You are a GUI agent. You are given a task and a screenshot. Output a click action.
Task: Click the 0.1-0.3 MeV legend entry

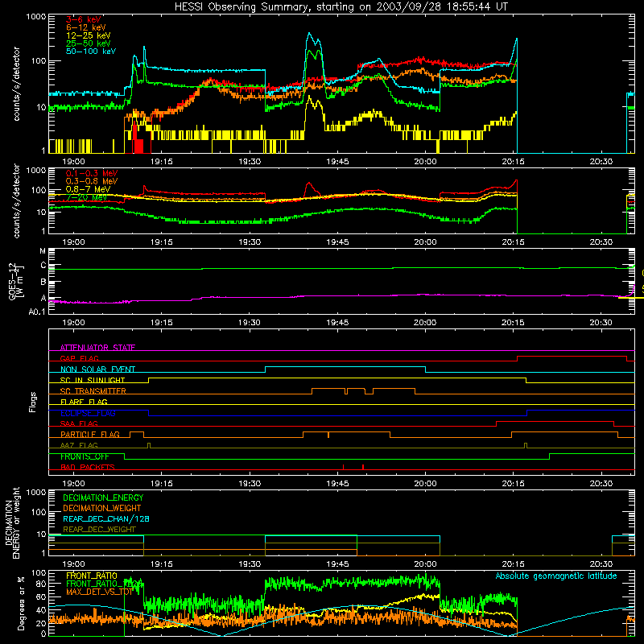(x=92, y=174)
